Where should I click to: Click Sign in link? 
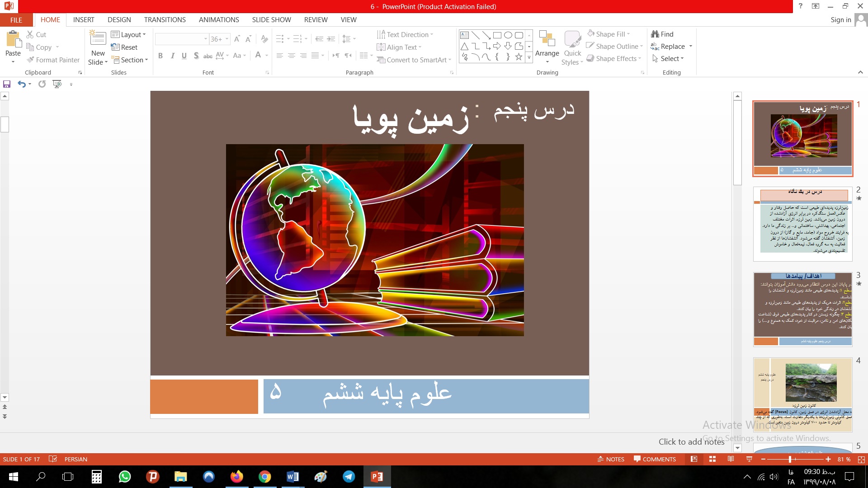click(x=840, y=19)
